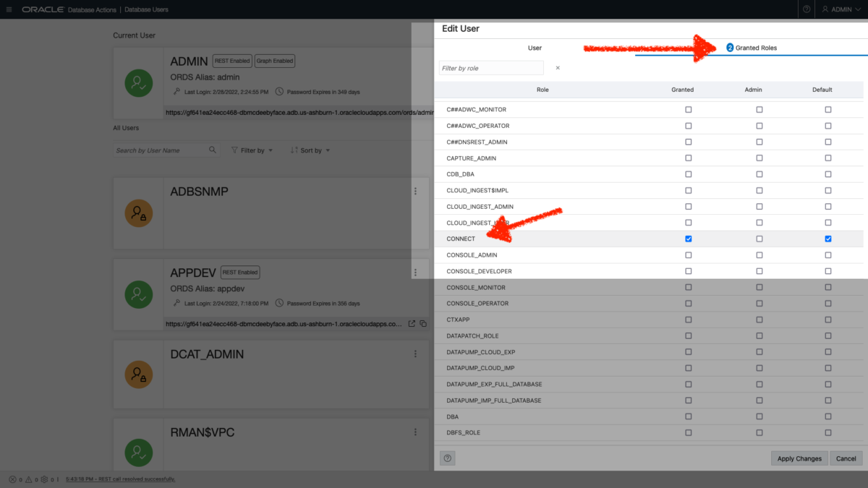
Task: Open the DCAT_ADMIN actions menu icon
Action: point(415,354)
